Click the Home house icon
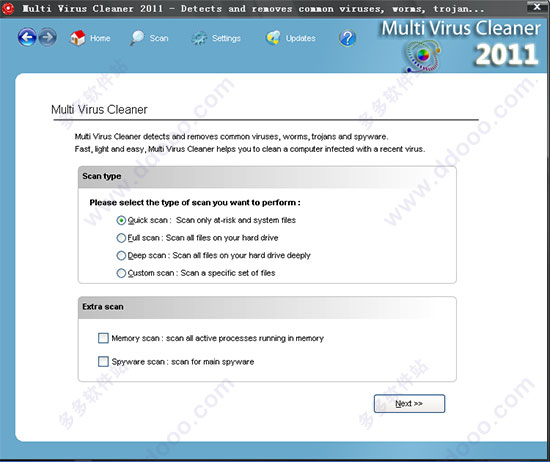550x462 pixels. pyautogui.click(x=78, y=38)
